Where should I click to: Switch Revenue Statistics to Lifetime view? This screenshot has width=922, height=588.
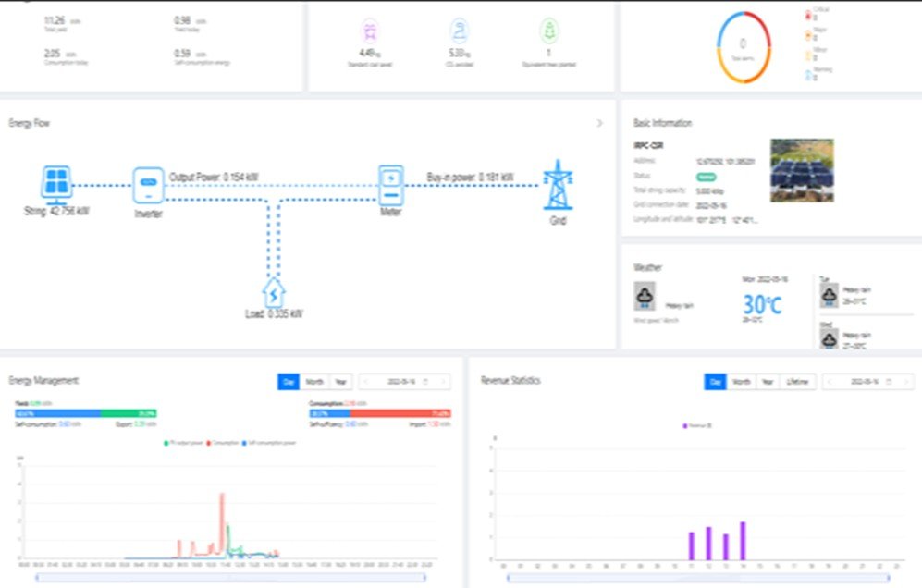(x=795, y=381)
